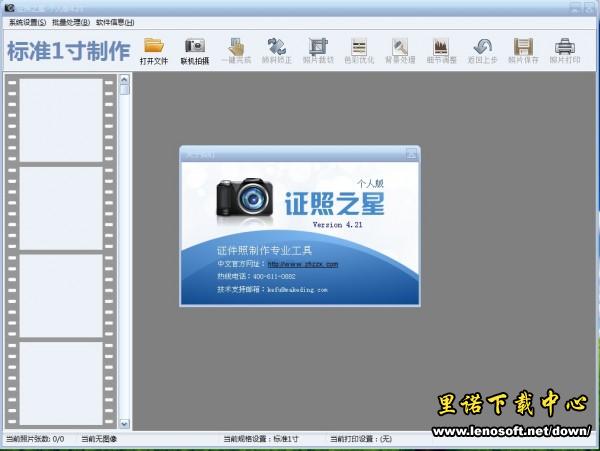
Task: Click filmstrip scrollbar down arrow
Action: pos(124,423)
